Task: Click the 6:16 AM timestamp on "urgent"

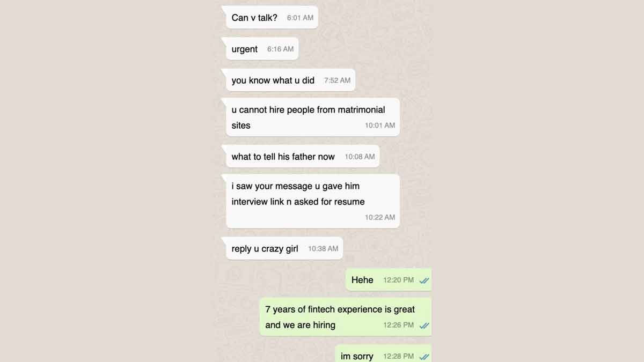Action: [x=281, y=49]
